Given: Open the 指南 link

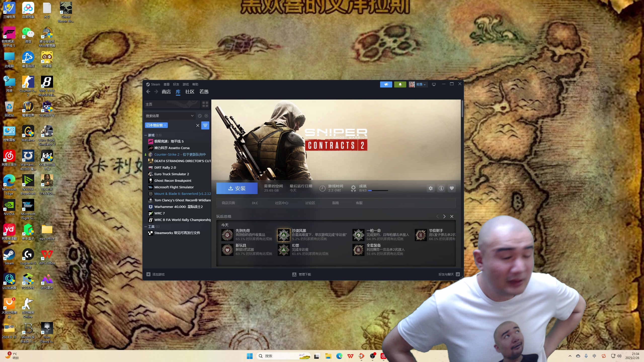Looking at the screenshot, I should (x=335, y=203).
